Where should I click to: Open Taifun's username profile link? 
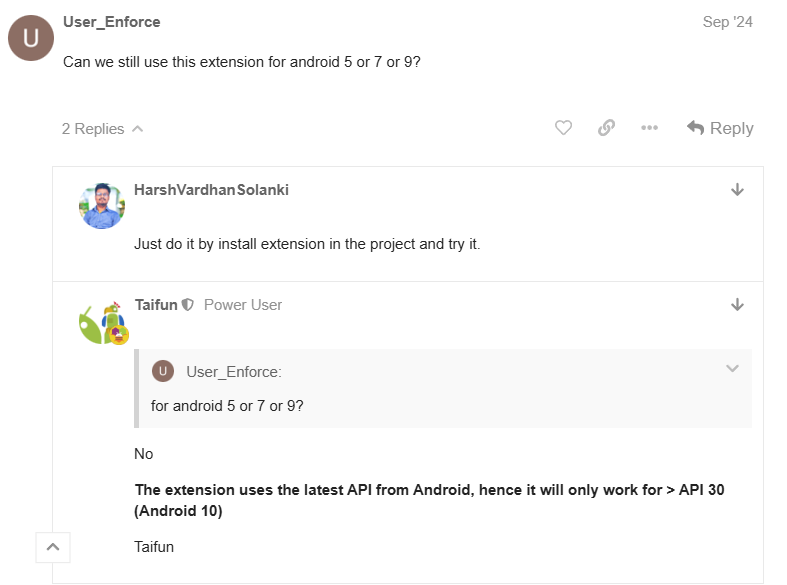(156, 305)
